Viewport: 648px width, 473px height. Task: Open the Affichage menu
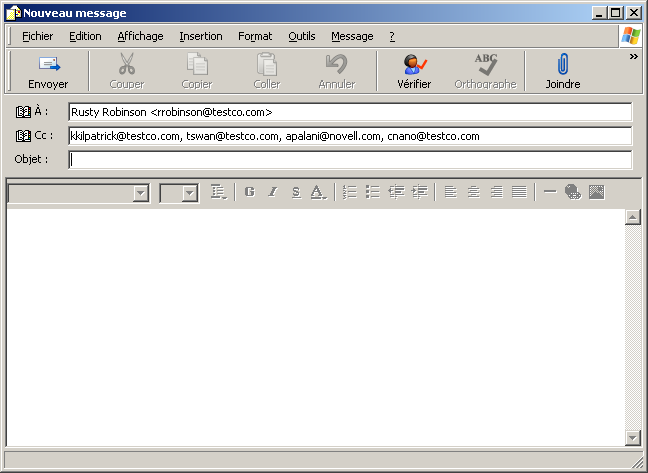tap(141, 36)
